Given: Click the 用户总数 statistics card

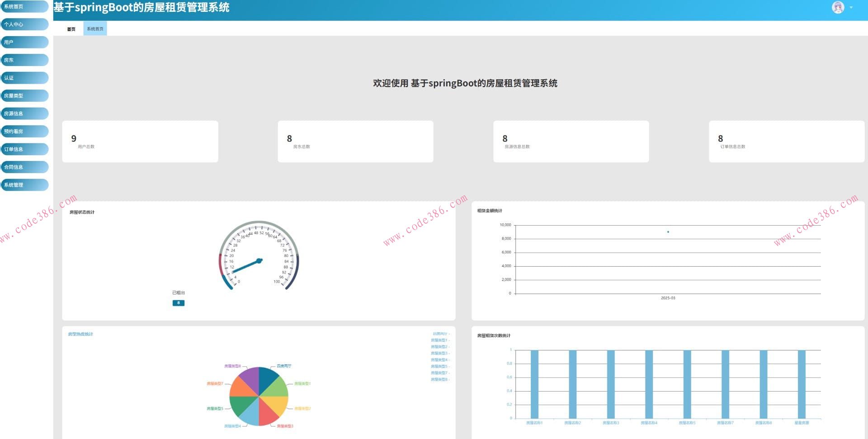Looking at the screenshot, I should pos(140,142).
